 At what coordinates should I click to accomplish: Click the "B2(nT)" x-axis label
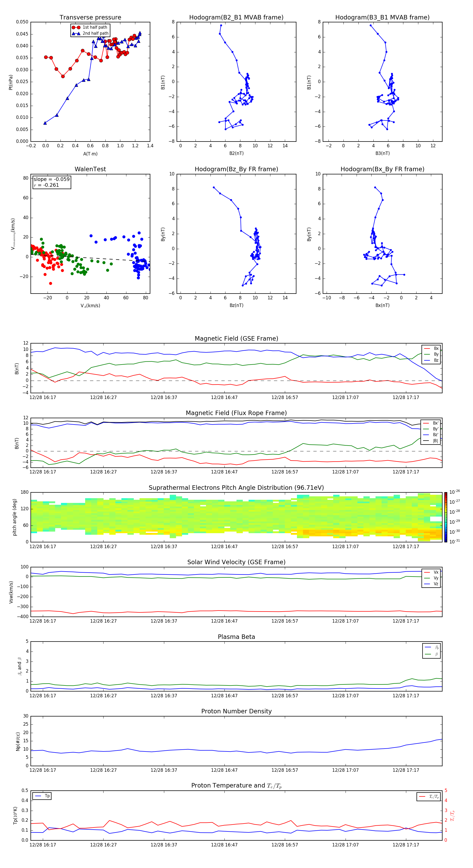tap(236, 153)
